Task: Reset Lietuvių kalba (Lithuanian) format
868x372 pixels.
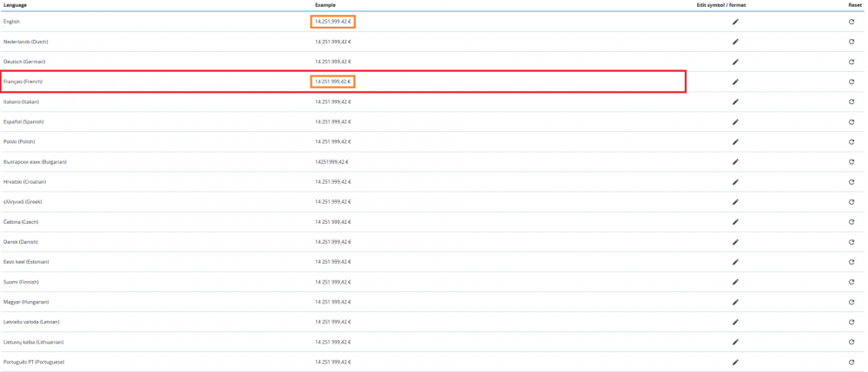Action: pos(852,343)
